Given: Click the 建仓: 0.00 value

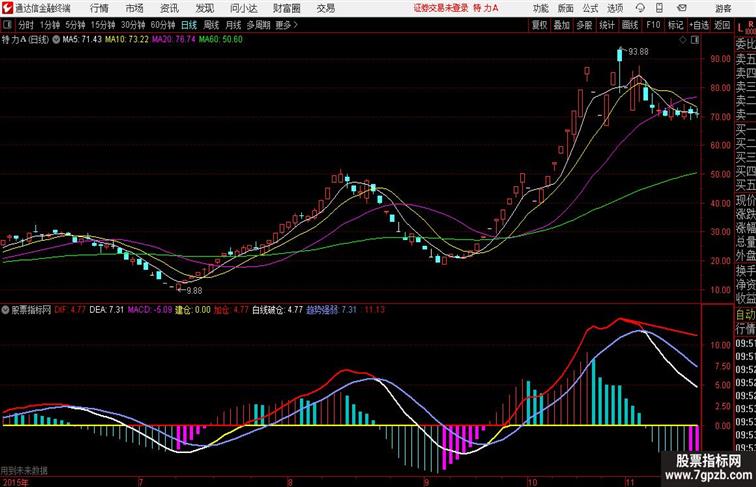Looking at the screenshot, I should [x=192, y=310].
